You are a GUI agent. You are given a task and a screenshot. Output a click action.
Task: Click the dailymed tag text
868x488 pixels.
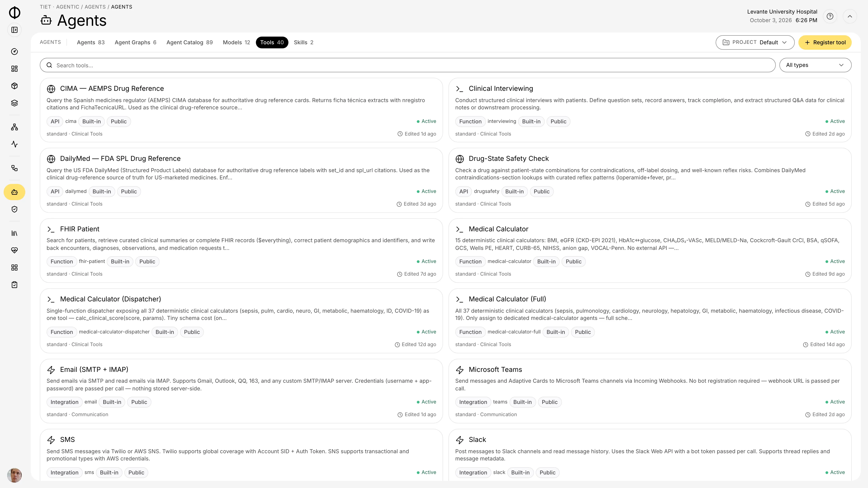point(76,191)
